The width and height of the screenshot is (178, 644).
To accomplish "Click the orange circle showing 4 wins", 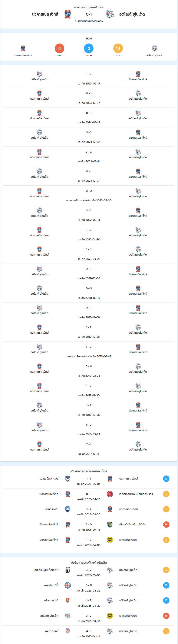I will [59, 48].
